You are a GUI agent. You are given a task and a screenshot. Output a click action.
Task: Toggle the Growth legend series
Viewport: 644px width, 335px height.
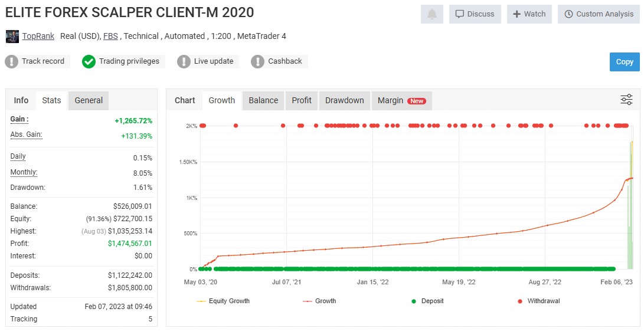pos(319,301)
